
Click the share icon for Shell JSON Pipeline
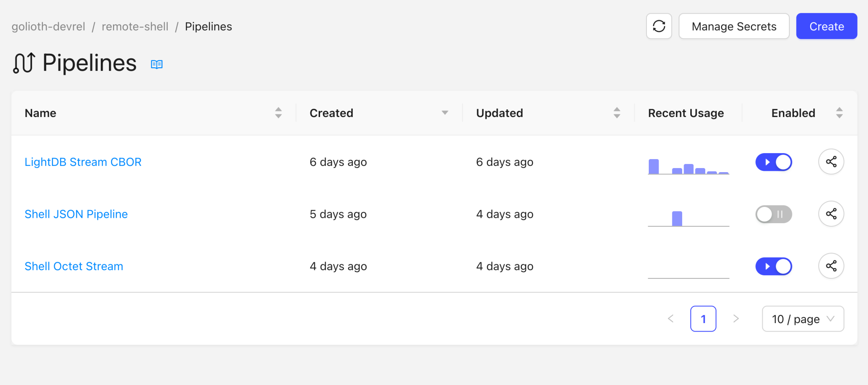pyautogui.click(x=831, y=214)
